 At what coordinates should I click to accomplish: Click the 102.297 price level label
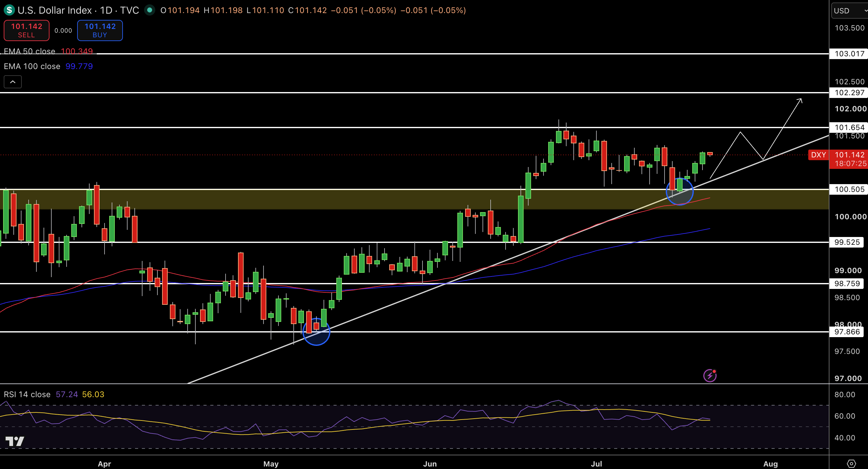coord(849,92)
